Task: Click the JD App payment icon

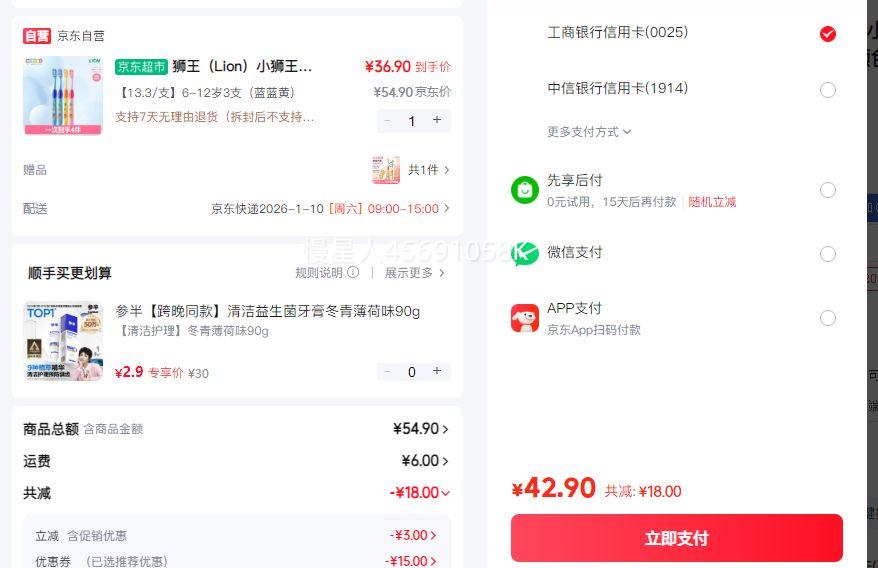Action: 525,318
